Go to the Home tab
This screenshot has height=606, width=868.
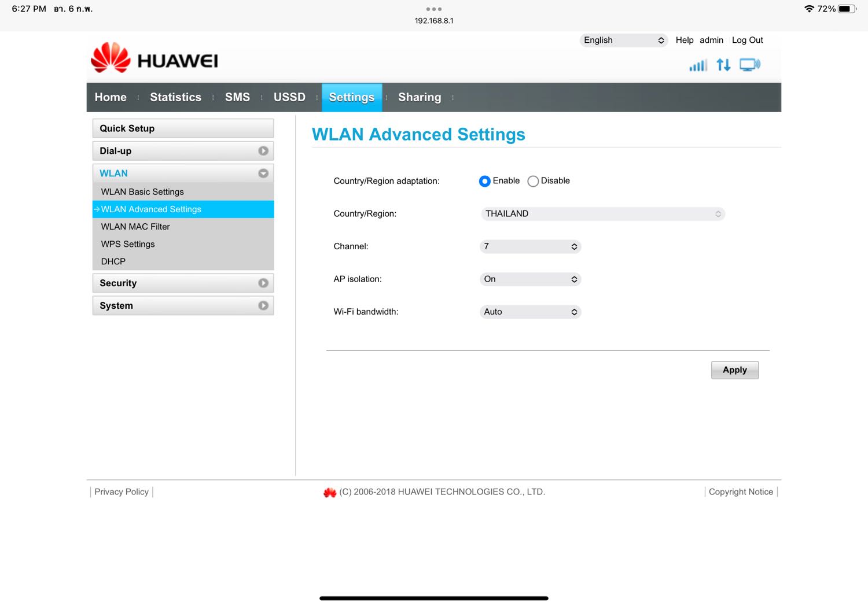click(111, 97)
